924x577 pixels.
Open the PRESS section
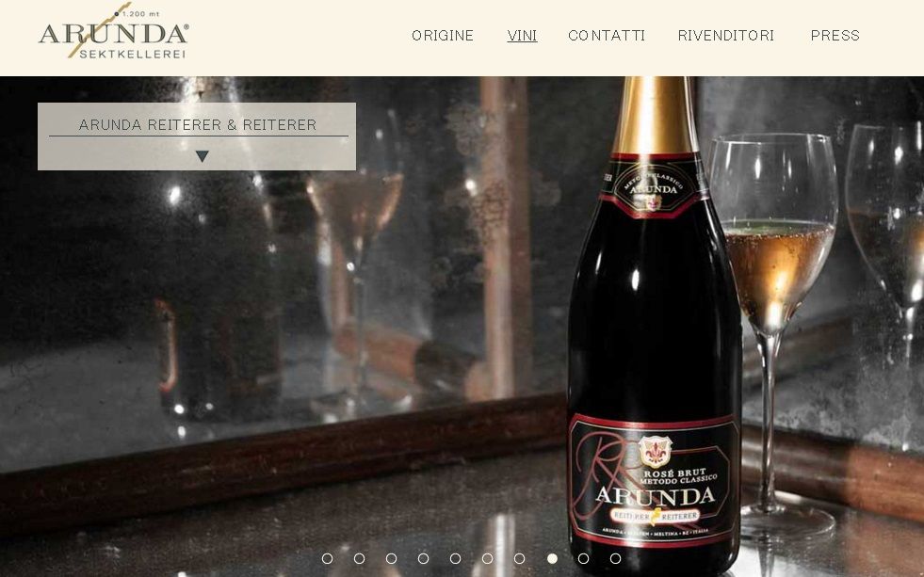click(835, 36)
